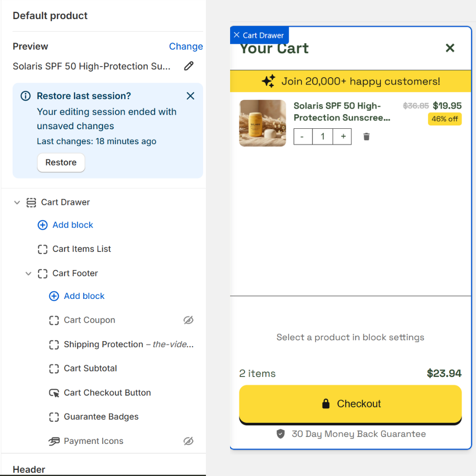This screenshot has height=476, width=476.
Task: Click the Change preview link
Action: (x=185, y=46)
